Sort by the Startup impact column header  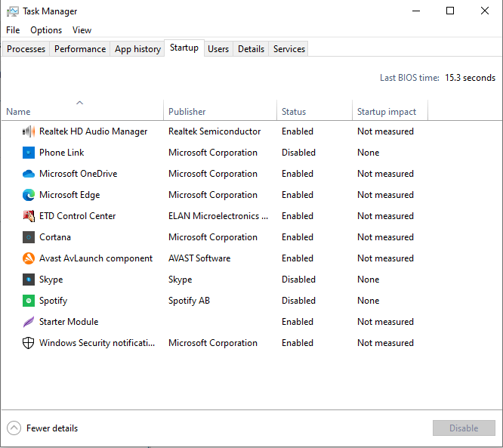(390, 110)
